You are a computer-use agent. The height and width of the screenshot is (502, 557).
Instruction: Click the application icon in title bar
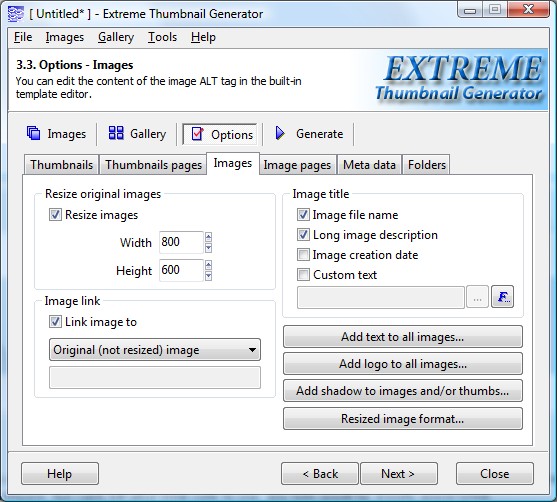pos(16,14)
